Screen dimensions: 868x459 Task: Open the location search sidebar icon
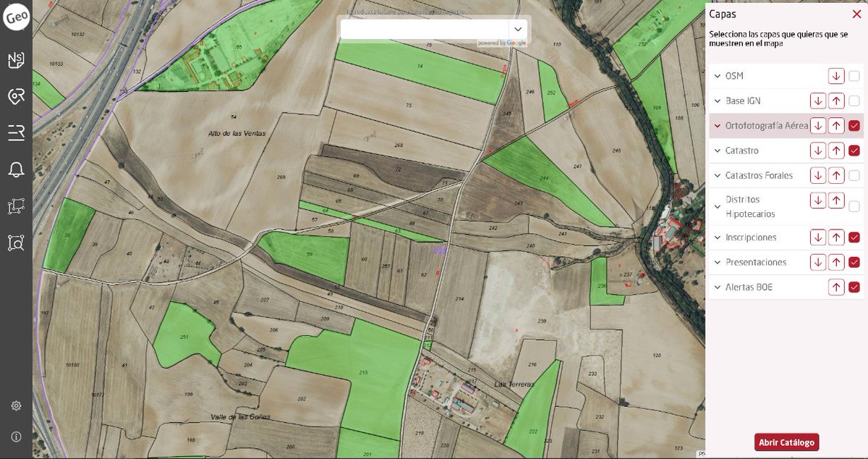click(16, 96)
